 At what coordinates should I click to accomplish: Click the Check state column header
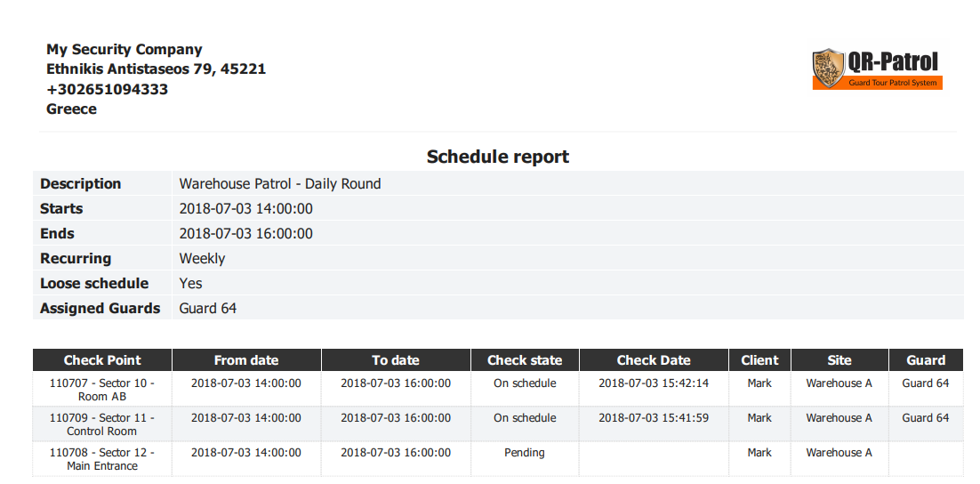525,360
